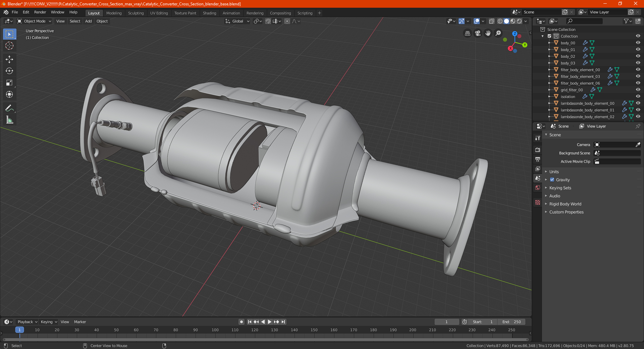The width and height of the screenshot is (644, 349).
Task: Open View Layer properties tab
Action: 538,169
